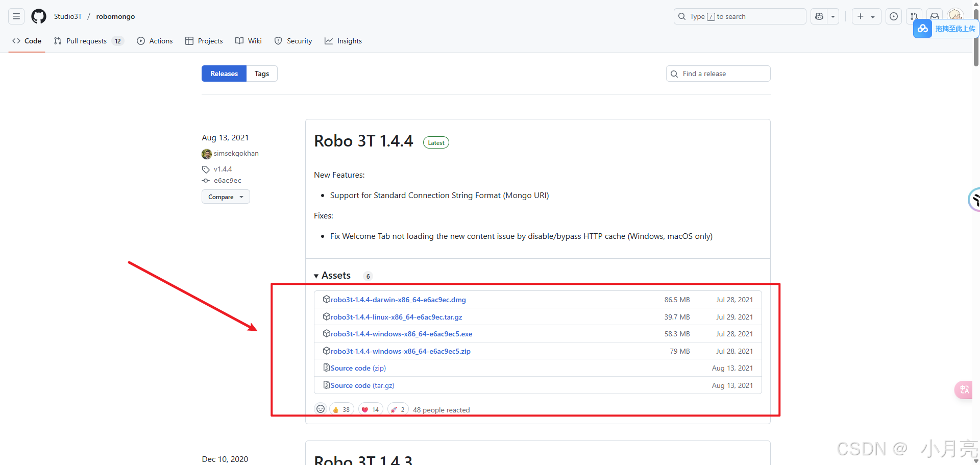The height and width of the screenshot is (465, 980).
Task: Download Source code (zip)
Action: (358, 368)
